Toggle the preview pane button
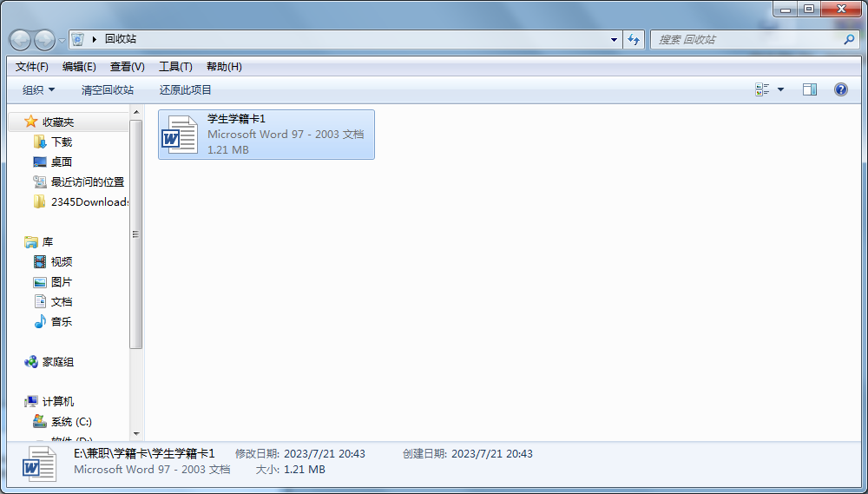 (x=810, y=89)
